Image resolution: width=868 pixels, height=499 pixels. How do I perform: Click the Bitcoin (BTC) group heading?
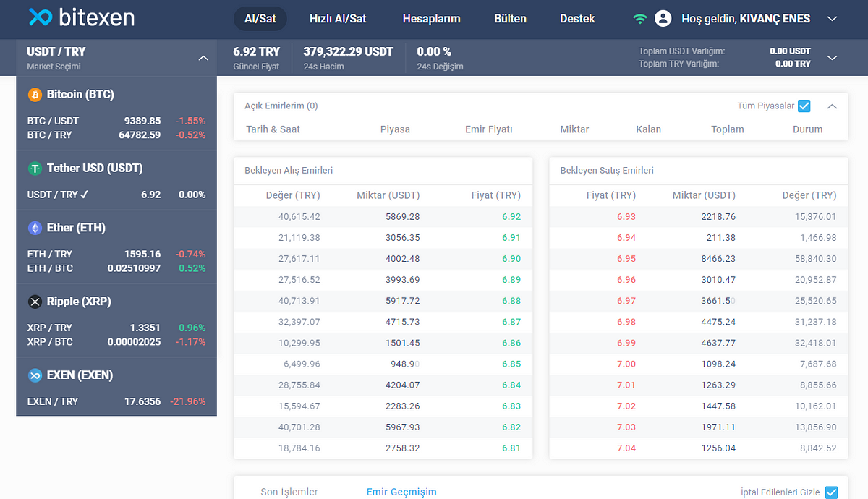(80, 95)
